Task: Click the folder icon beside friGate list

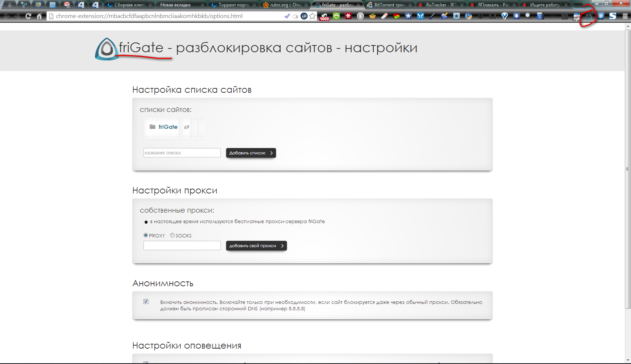Action: [152, 127]
